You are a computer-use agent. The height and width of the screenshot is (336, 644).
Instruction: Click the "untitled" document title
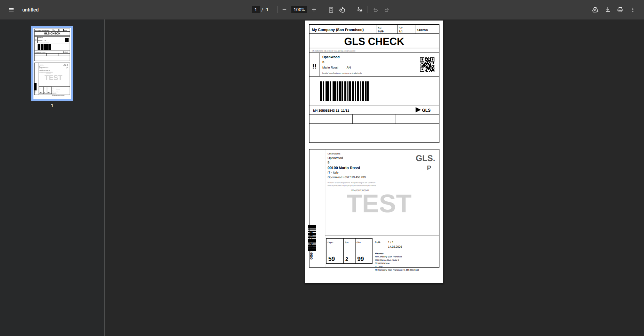(x=30, y=10)
